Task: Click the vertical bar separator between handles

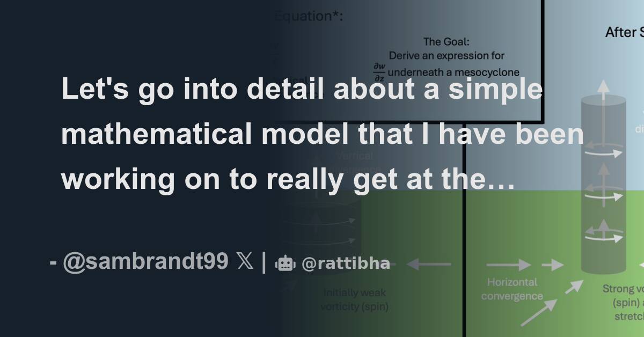Action: point(264,262)
